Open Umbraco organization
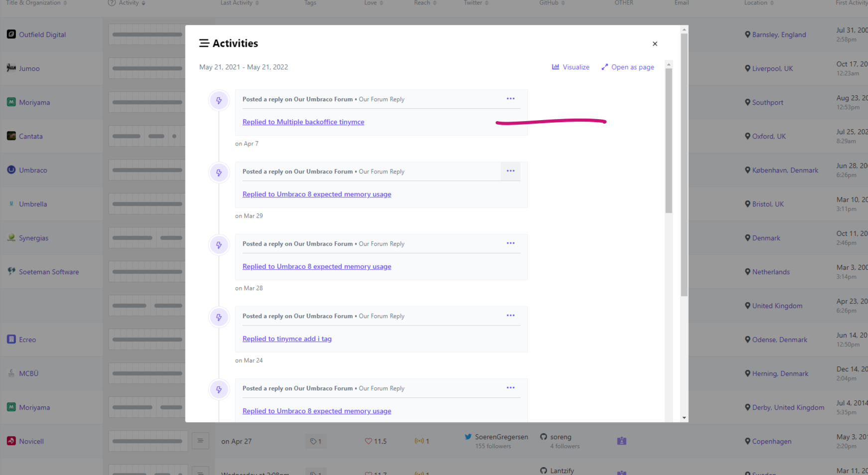 (33, 170)
